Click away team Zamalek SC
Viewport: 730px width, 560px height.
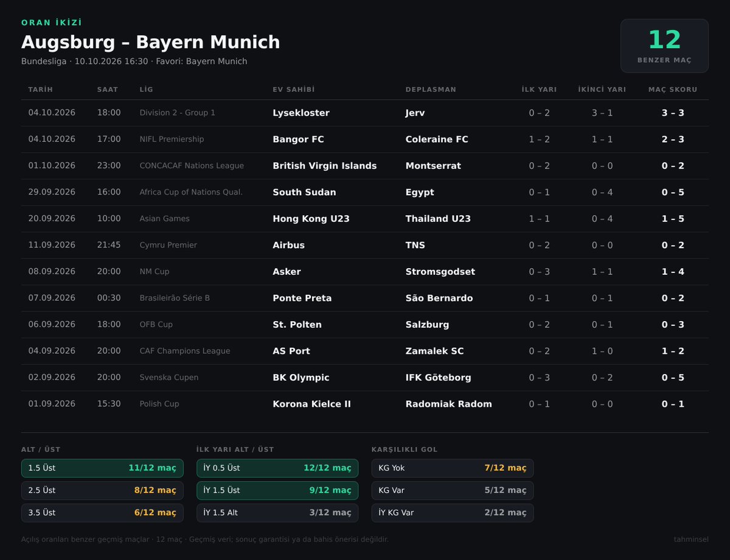click(x=435, y=351)
